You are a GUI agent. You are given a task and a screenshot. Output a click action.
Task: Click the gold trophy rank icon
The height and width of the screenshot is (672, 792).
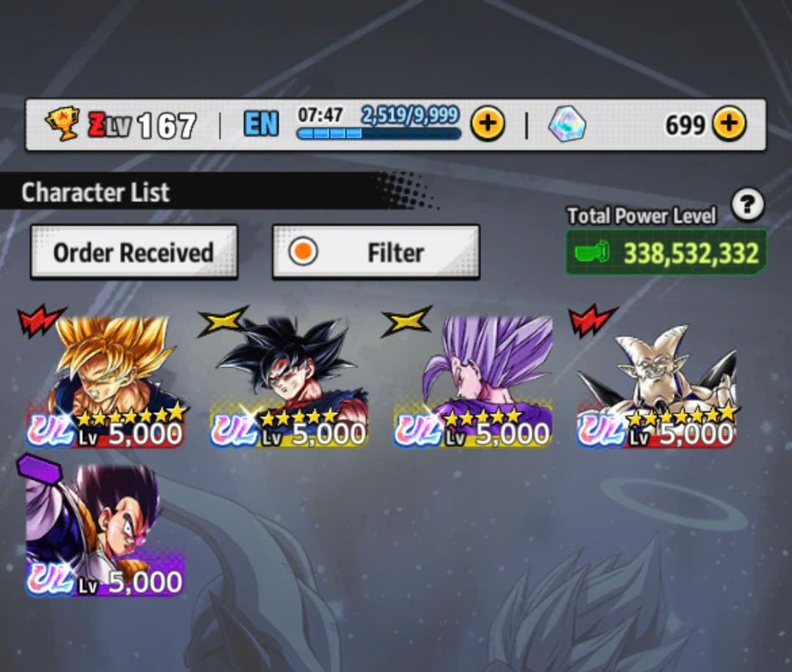tap(62, 124)
